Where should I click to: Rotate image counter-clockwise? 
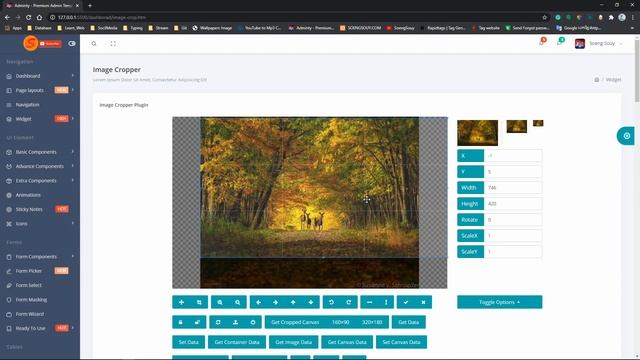[331, 302]
